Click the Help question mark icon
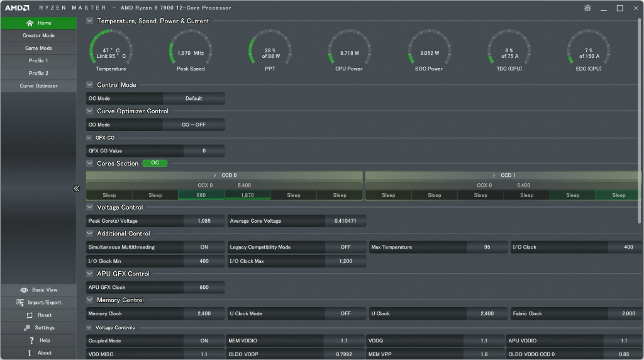644x360 pixels. pos(31,340)
